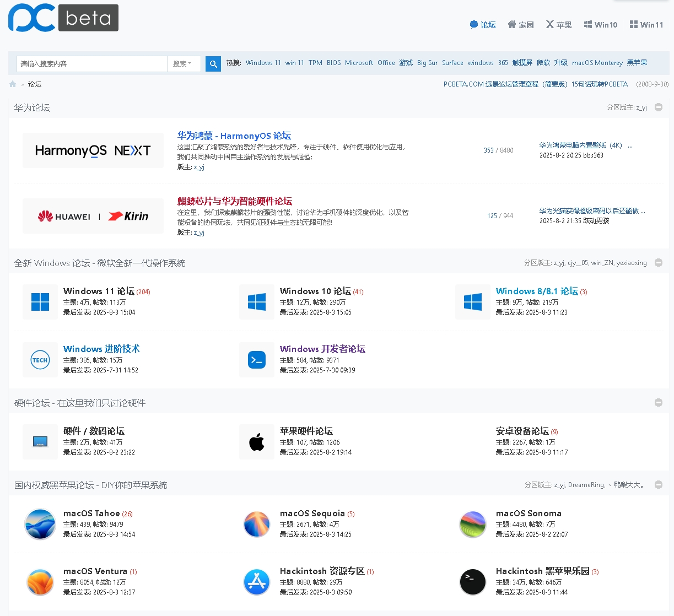Screen dimensions: 674x616
Task: Open the 家园 nav tab
Action: [521, 25]
